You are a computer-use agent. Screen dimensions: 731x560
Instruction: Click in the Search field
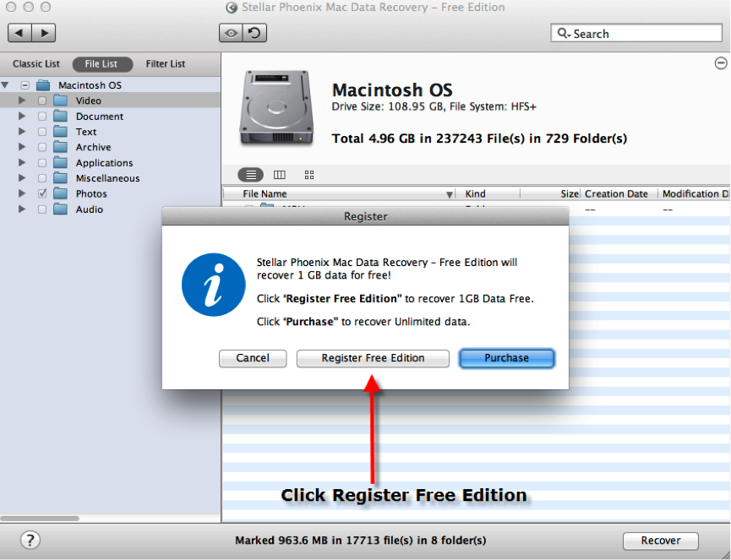click(636, 34)
